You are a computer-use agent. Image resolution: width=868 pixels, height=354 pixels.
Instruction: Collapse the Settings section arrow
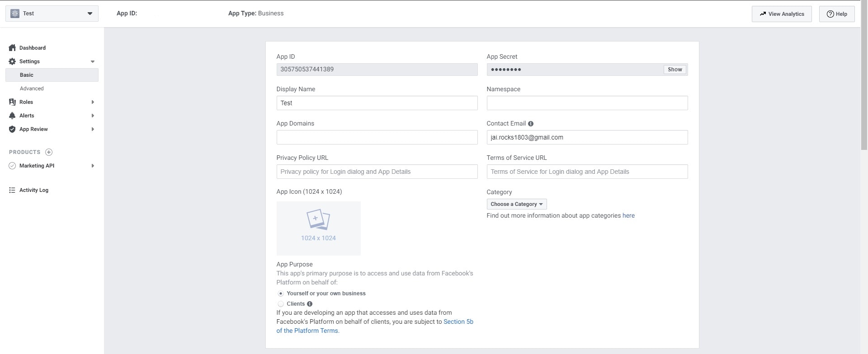(x=93, y=61)
